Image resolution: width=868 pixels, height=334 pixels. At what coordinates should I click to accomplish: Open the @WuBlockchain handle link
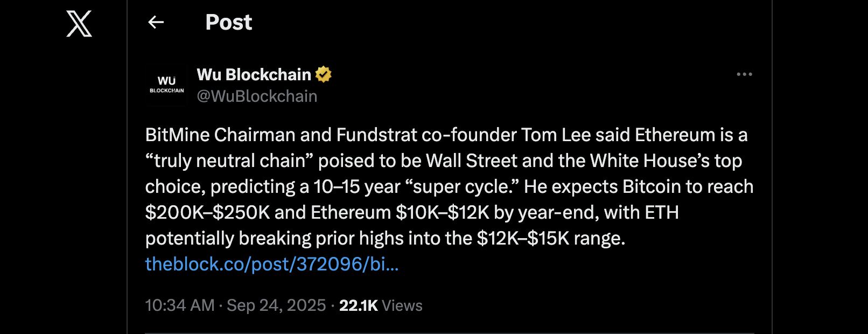[x=257, y=96]
